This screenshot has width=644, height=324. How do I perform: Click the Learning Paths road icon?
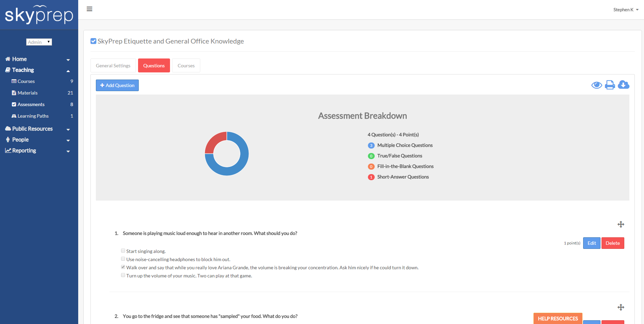click(x=14, y=116)
